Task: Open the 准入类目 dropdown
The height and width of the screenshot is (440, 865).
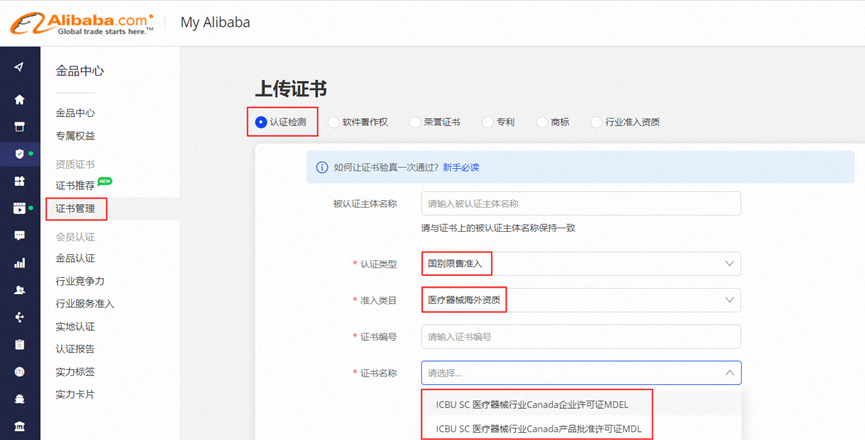Action: click(581, 300)
